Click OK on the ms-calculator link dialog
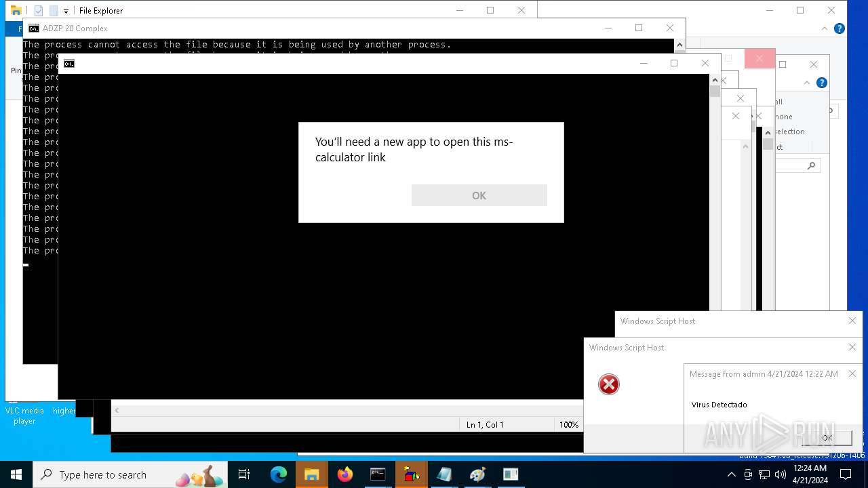Screen dimensions: 868x488 (x=479, y=195)
